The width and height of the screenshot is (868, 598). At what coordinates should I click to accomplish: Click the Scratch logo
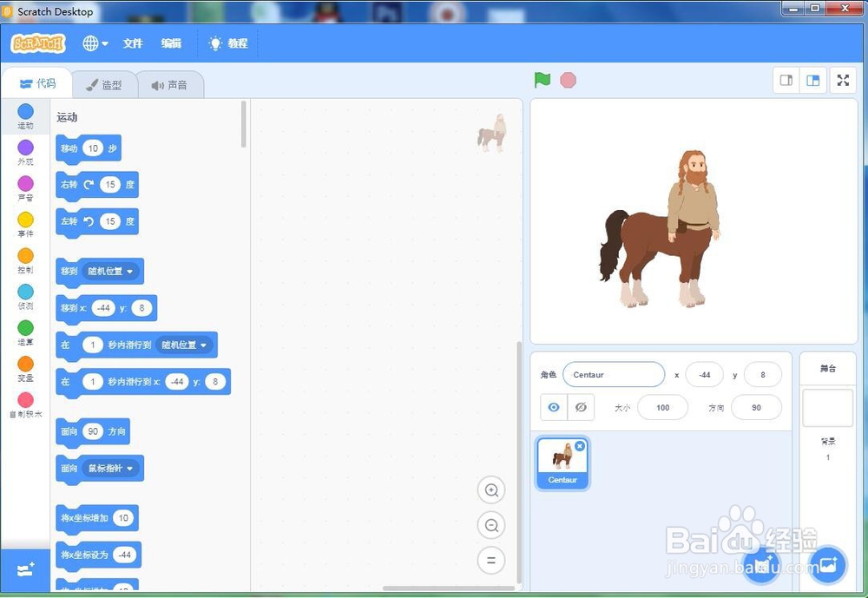coord(38,43)
